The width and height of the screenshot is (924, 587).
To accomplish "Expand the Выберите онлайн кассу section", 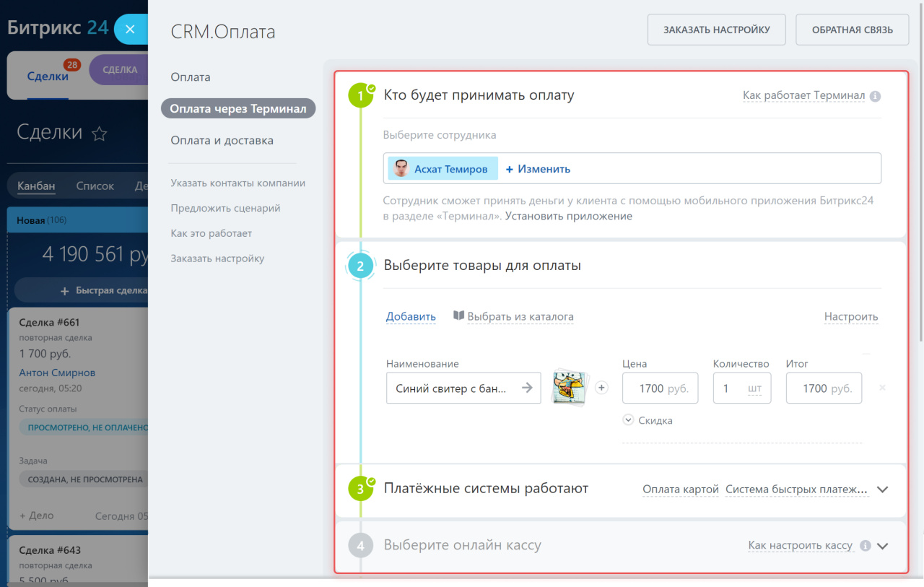I will tap(882, 546).
